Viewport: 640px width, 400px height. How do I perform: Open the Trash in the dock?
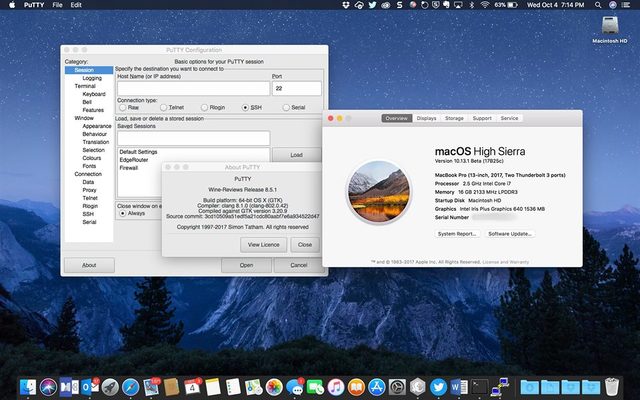[612, 387]
